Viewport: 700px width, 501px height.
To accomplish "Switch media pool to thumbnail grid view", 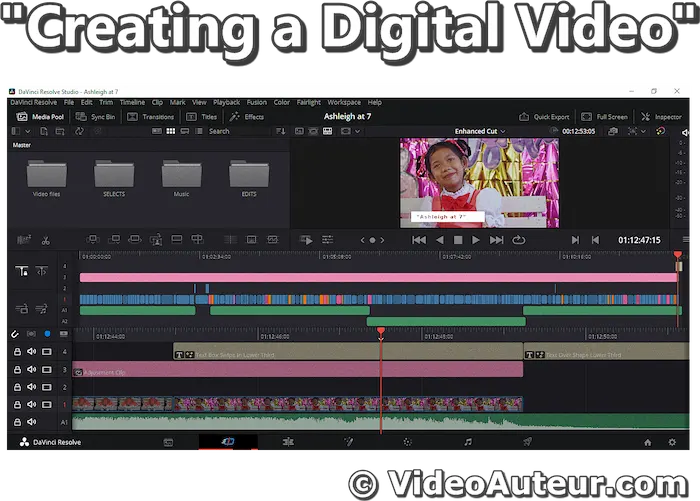I will (171, 131).
